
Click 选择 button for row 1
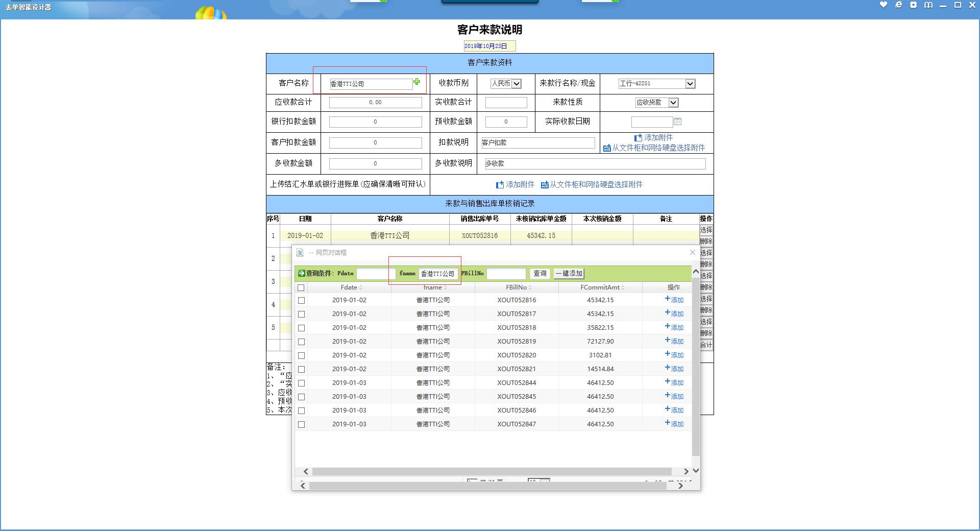coord(706,230)
